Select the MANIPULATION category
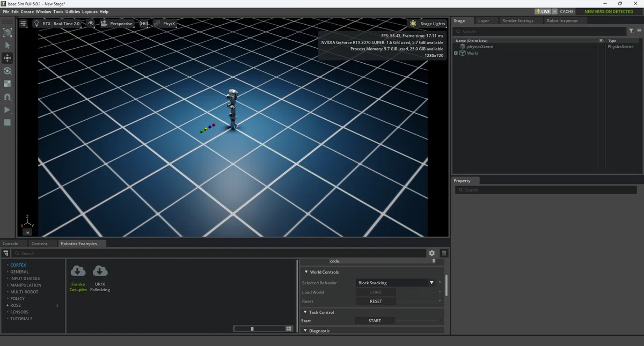 click(26, 285)
